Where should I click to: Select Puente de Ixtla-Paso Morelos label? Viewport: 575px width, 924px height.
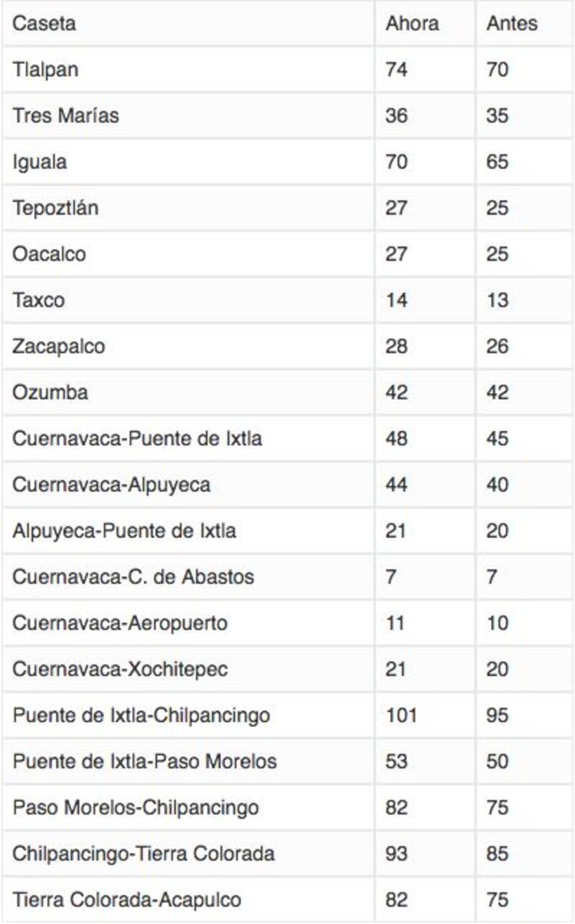(x=144, y=761)
